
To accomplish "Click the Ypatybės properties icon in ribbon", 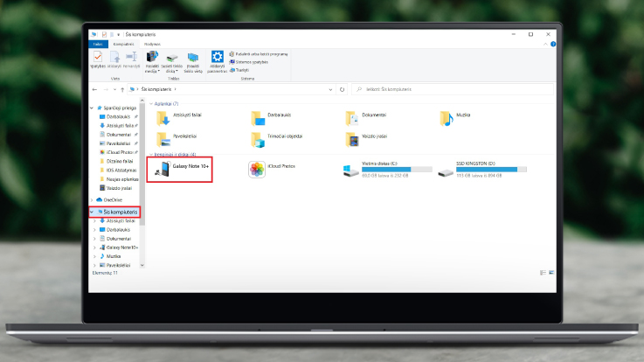I will [x=98, y=57].
